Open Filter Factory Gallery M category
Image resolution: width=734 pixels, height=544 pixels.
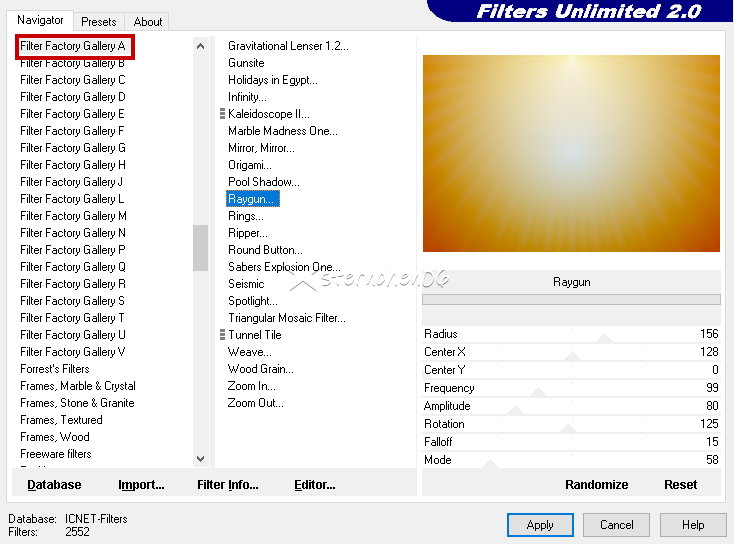(x=73, y=216)
